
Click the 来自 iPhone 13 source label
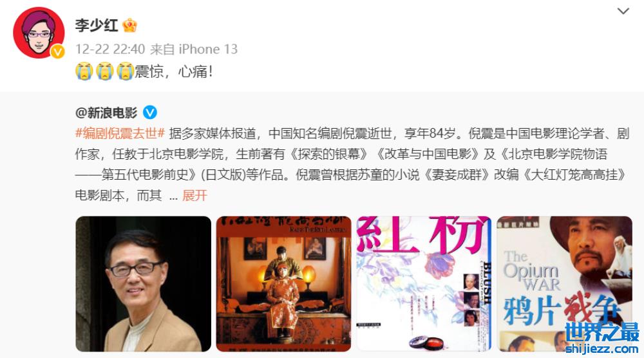[x=194, y=50]
